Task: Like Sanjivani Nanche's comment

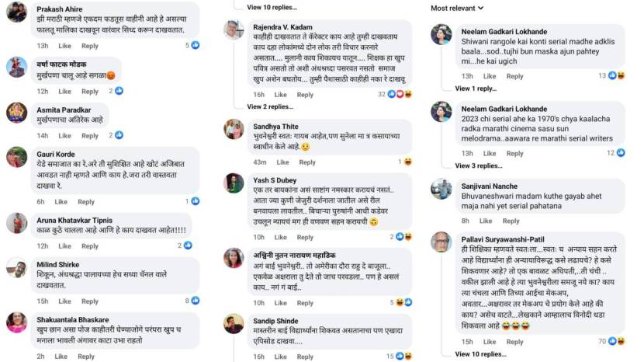Action: pos(487,221)
